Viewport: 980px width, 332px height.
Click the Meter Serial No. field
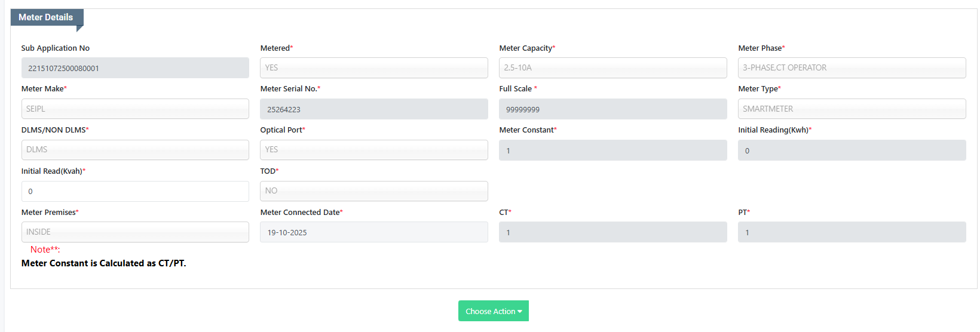tap(373, 109)
